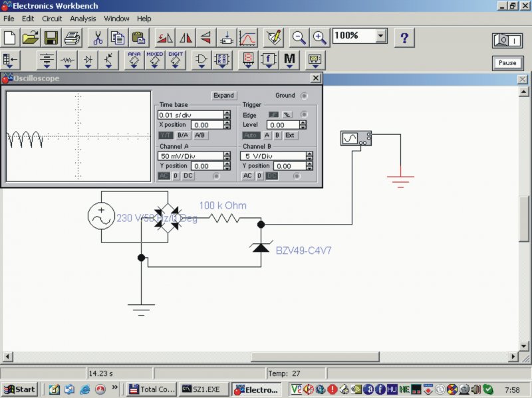Open the Transistors parts bin
Screen dimensions: 532x398
[108, 60]
